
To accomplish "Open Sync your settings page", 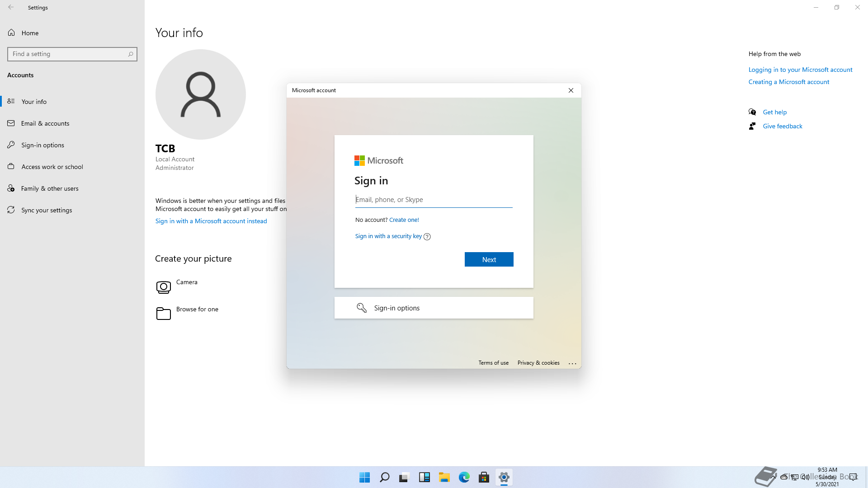I will tap(72, 210).
